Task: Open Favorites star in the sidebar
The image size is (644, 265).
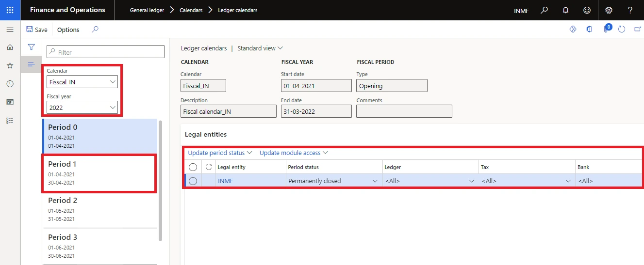Action: pyautogui.click(x=10, y=65)
